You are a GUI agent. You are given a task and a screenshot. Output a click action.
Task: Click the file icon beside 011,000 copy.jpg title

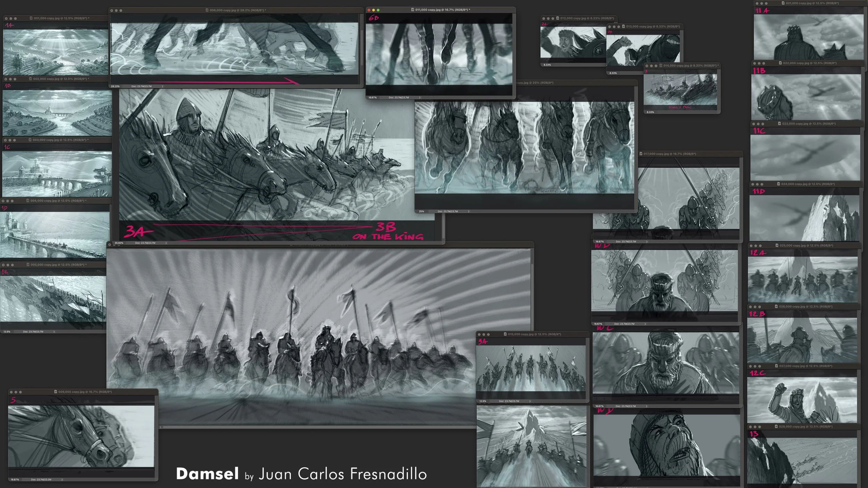point(412,10)
